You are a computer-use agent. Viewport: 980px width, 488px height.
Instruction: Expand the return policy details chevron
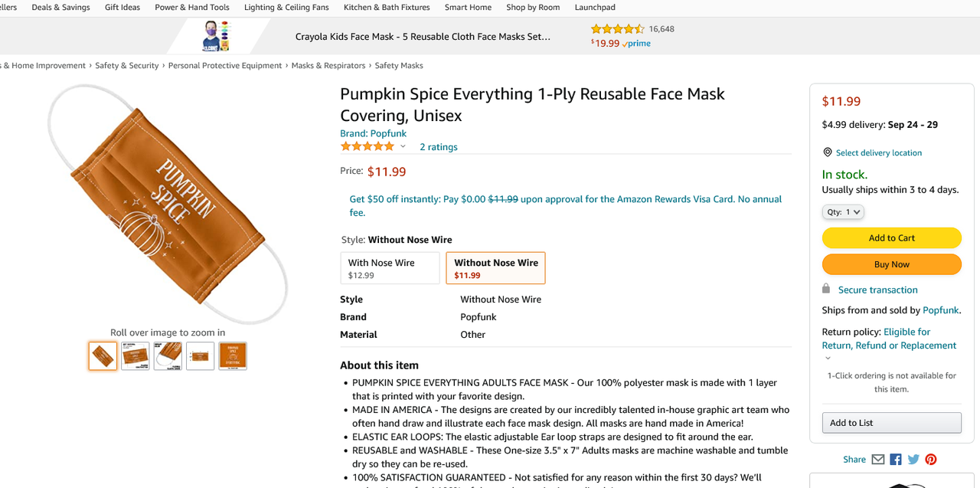(x=827, y=359)
